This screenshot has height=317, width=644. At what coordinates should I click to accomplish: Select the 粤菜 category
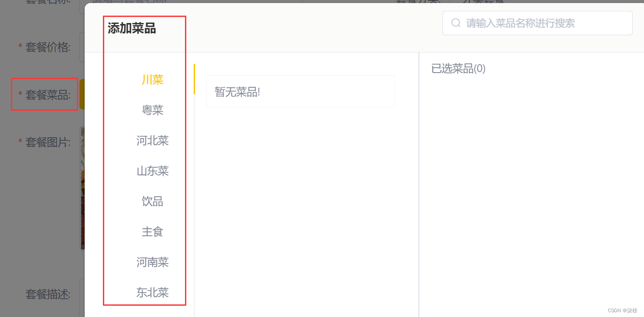click(152, 110)
